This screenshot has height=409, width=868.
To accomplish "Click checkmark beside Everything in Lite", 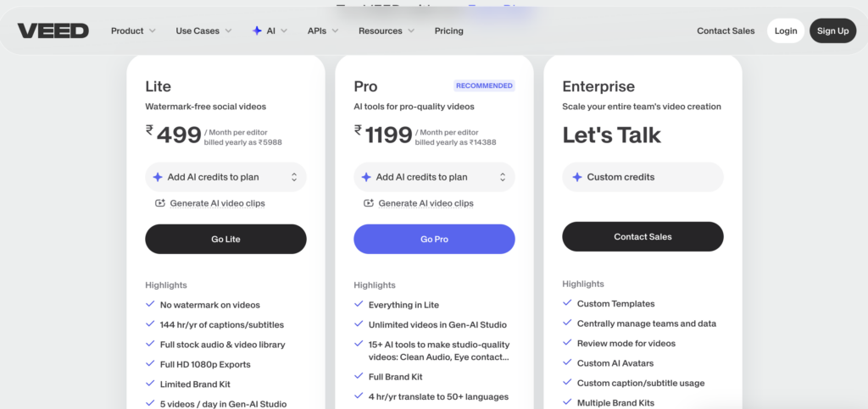I will pos(359,305).
